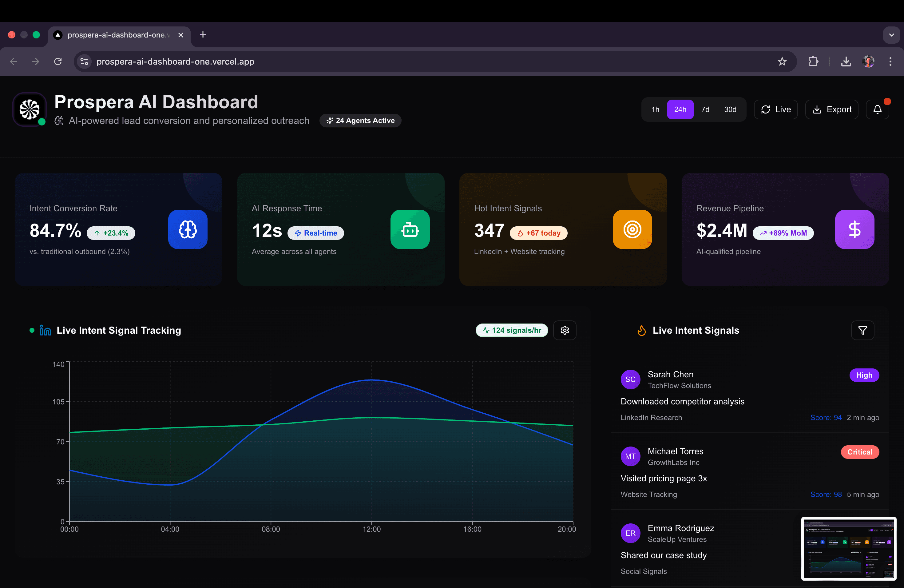Click the Export button
This screenshot has width=904, height=588.
[x=832, y=109]
